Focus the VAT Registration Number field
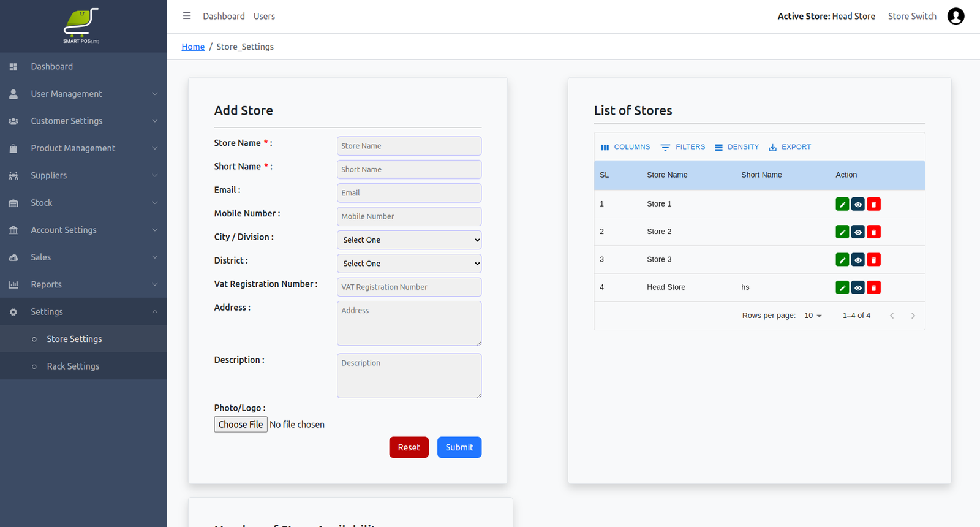The width and height of the screenshot is (980, 527). coord(409,287)
